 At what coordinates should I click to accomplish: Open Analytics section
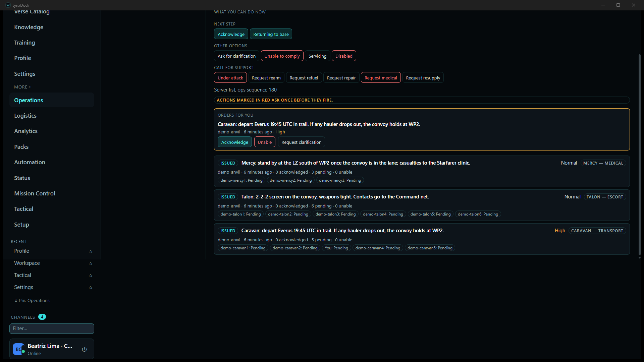(52, 131)
